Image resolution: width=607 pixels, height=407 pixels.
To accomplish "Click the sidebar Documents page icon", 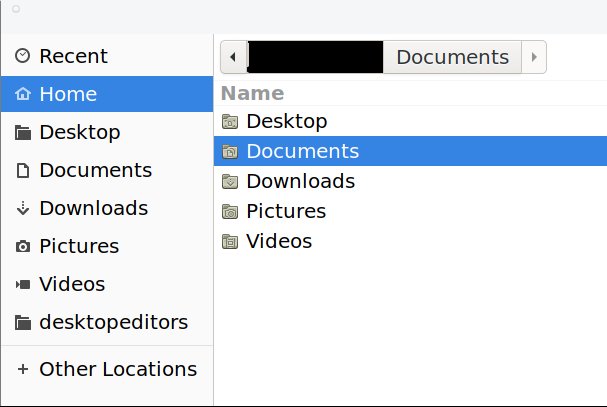I will pos(23,170).
